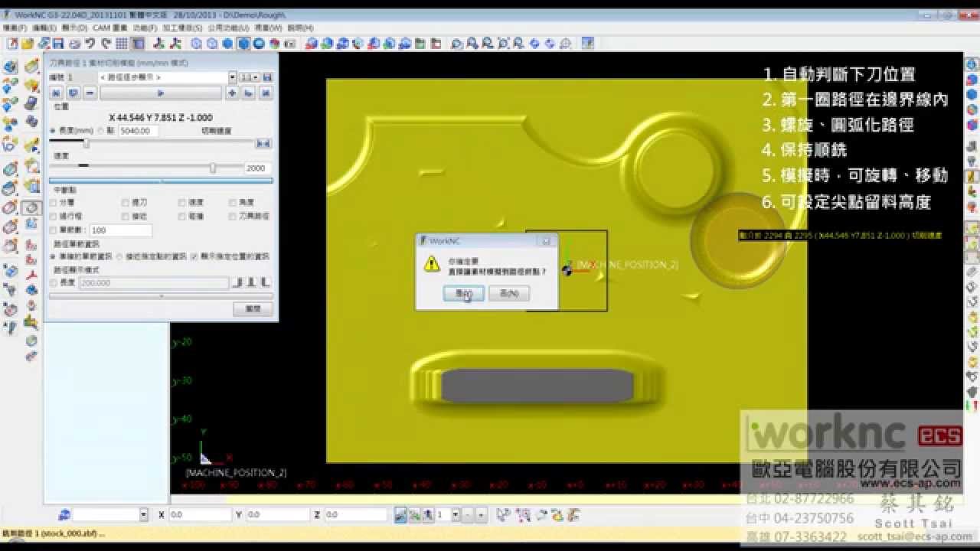Image resolution: width=980 pixels, height=551 pixels.
Task: Enable the 角度 checkbox
Action: click(x=233, y=203)
